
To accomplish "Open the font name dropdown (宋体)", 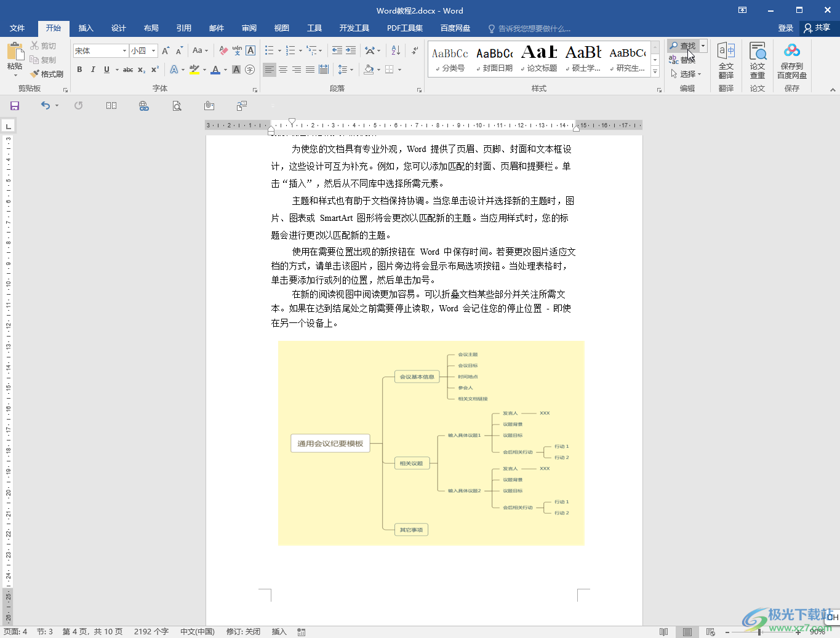I will tap(124, 50).
